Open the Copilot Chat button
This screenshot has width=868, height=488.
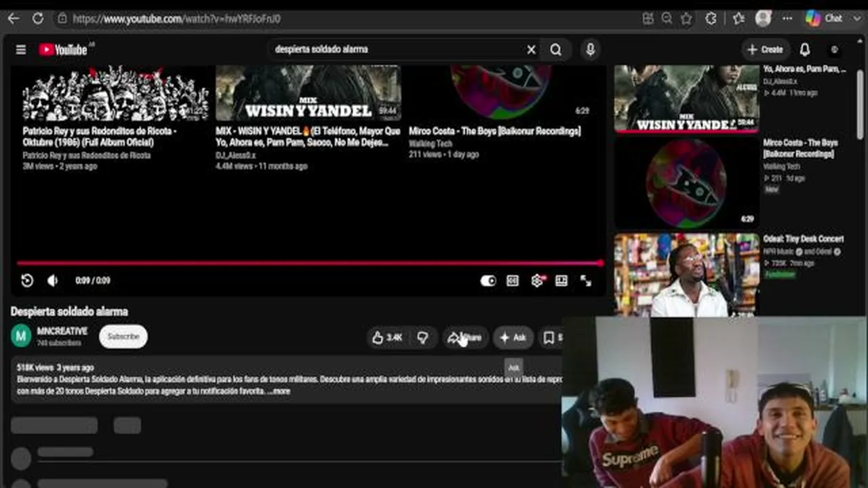[824, 18]
